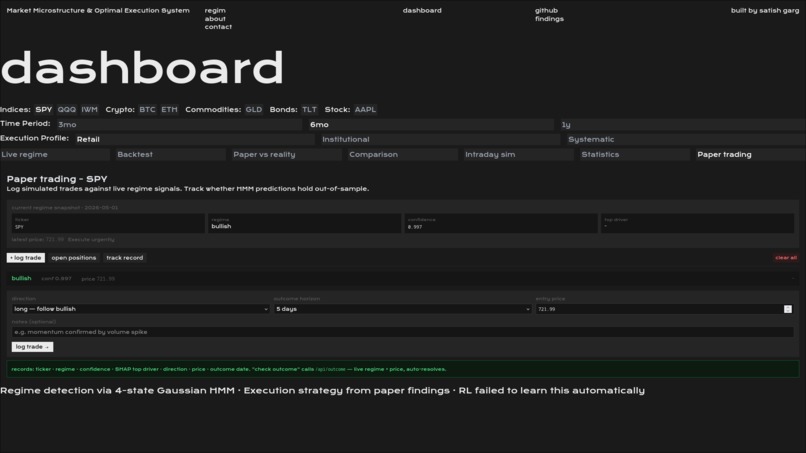The height and width of the screenshot is (453, 806).
Task: Click the ticker SPY snapshot cell
Action: pos(108,223)
